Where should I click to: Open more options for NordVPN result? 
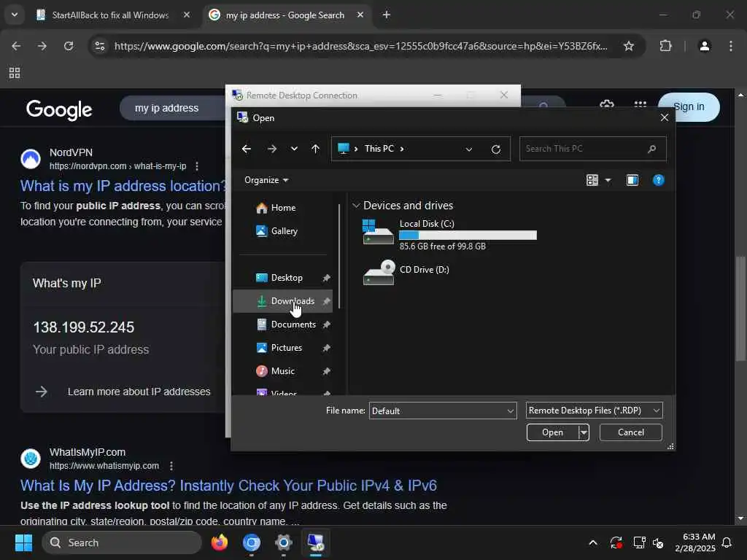(x=197, y=166)
